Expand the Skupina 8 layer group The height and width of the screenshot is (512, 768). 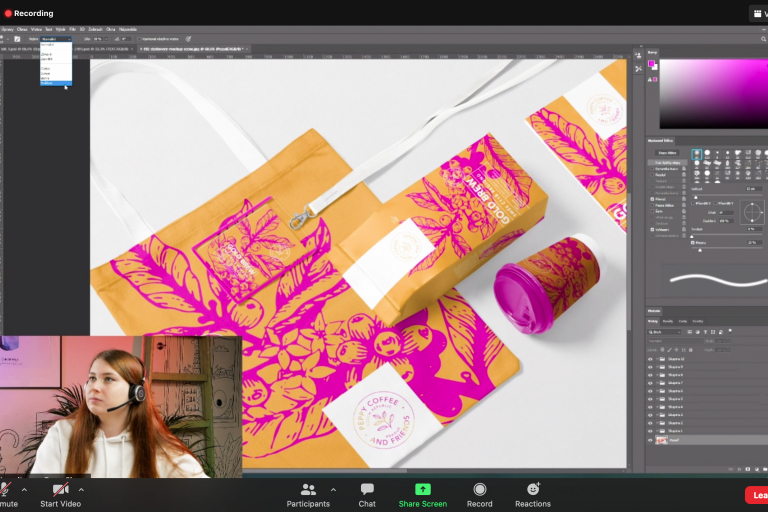659,374
